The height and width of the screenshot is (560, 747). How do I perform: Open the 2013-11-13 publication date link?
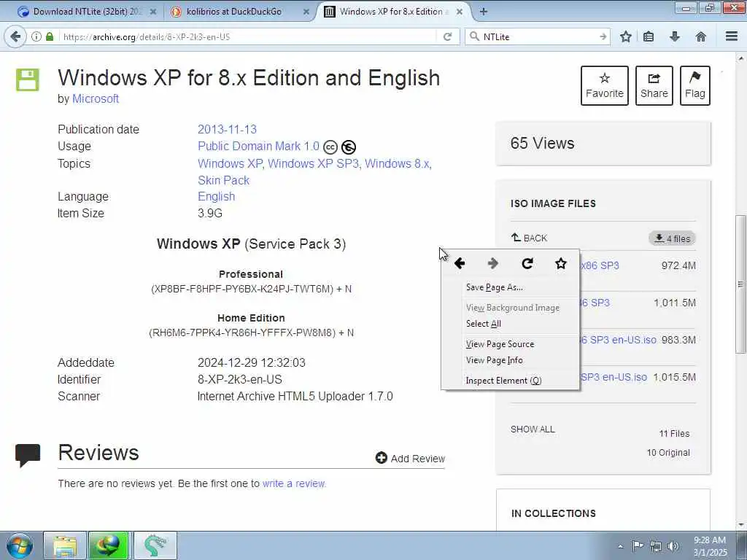tap(228, 130)
